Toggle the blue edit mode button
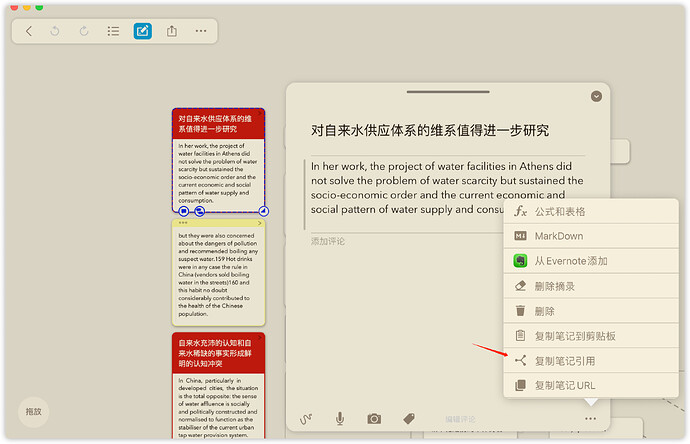The height and width of the screenshot is (444, 690). tap(143, 31)
